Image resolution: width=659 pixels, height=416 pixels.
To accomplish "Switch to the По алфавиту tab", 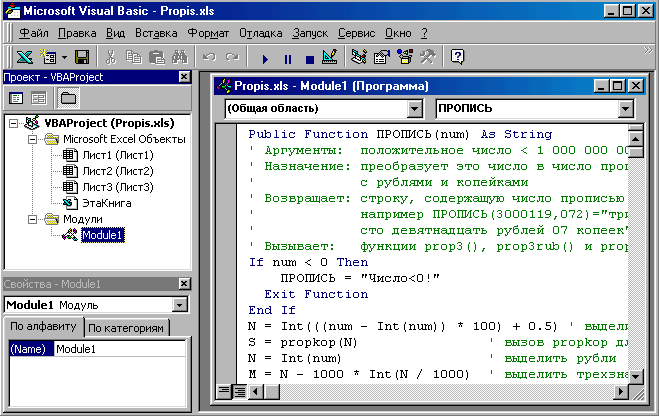I will 43,326.
